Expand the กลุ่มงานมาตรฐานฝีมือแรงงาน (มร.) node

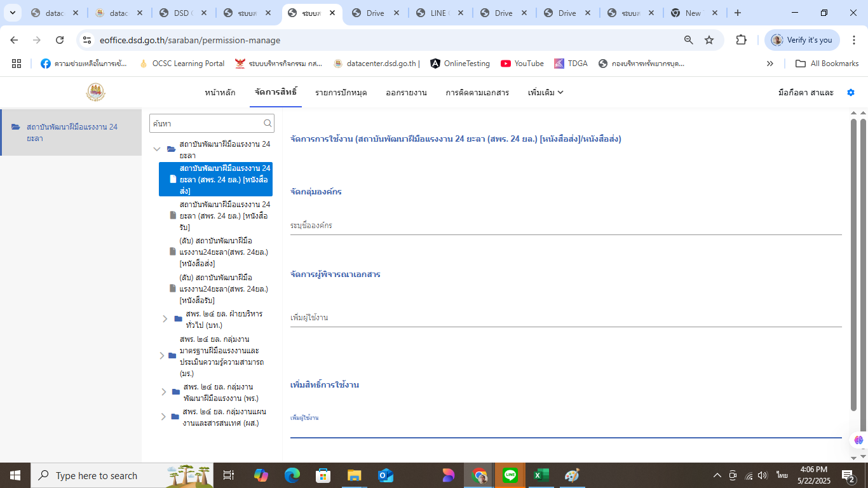tap(162, 356)
